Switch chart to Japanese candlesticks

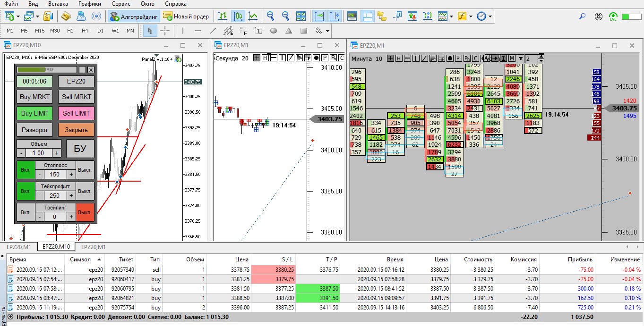[238, 16]
